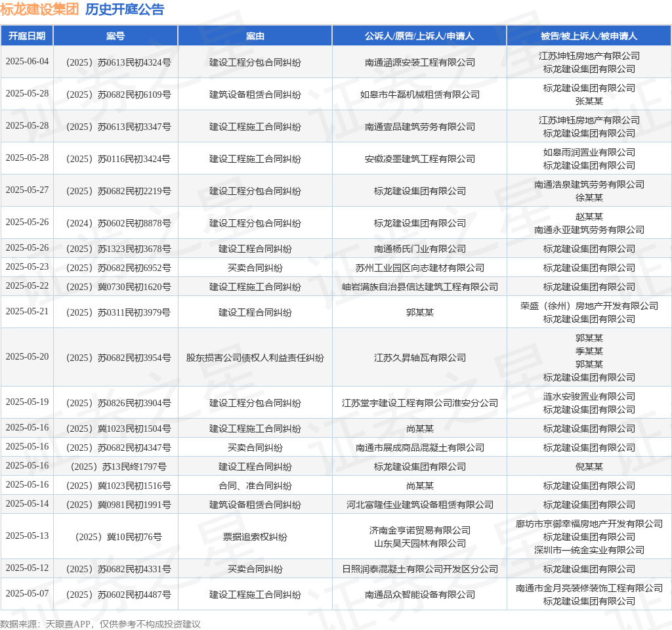Click defendant 徐某某
The height and width of the screenshot is (630, 672).
589,198
